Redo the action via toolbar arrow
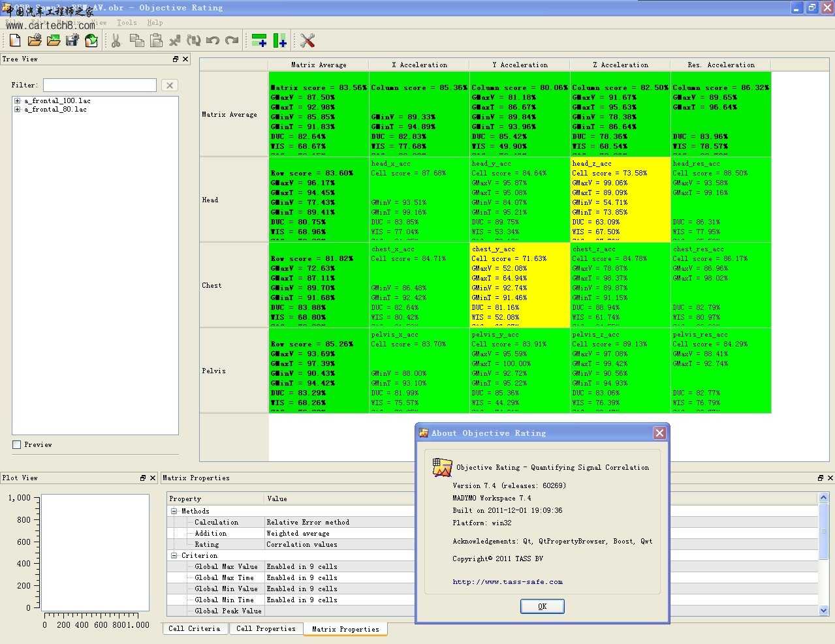The width and height of the screenshot is (835, 644). pos(232,40)
